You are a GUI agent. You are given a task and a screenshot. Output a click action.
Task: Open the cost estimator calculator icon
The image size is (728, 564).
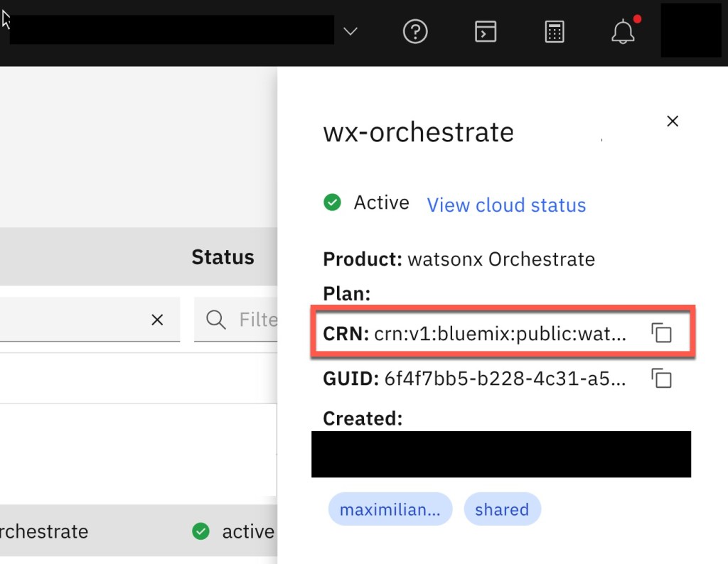(x=555, y=32)
